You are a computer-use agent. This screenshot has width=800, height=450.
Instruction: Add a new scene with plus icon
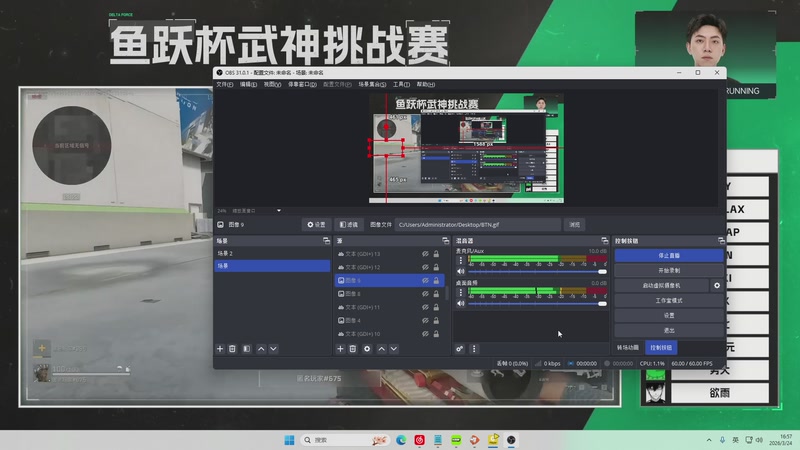[x=220, y=349]
